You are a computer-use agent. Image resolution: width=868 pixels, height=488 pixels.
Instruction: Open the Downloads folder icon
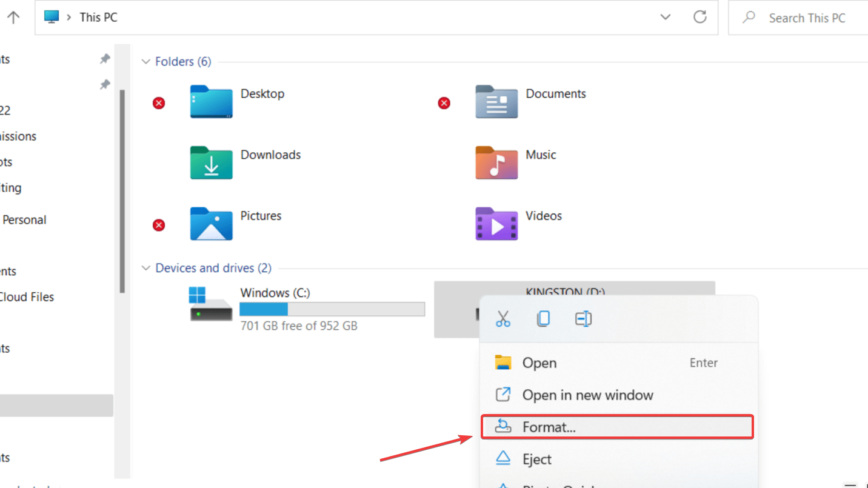[x=211, y=162]
